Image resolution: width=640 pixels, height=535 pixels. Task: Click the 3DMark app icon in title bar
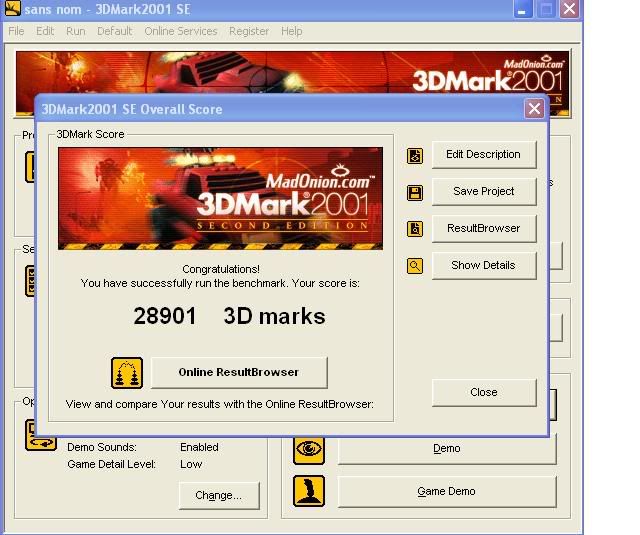click(x=12, y=9)
